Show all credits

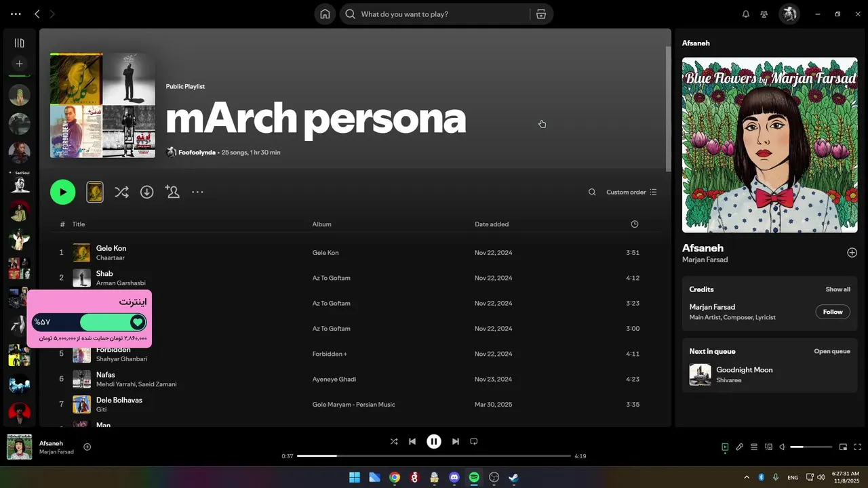tap(837, 289)
